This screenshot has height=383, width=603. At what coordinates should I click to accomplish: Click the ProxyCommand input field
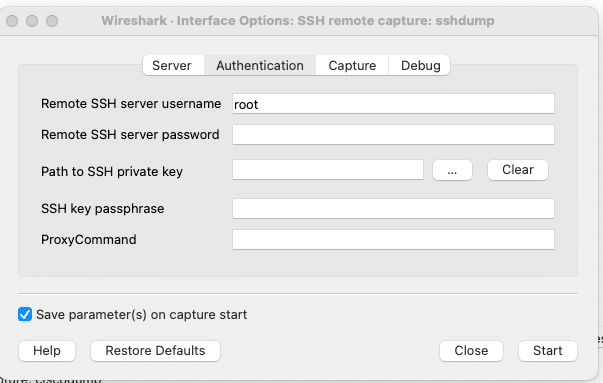393,240
